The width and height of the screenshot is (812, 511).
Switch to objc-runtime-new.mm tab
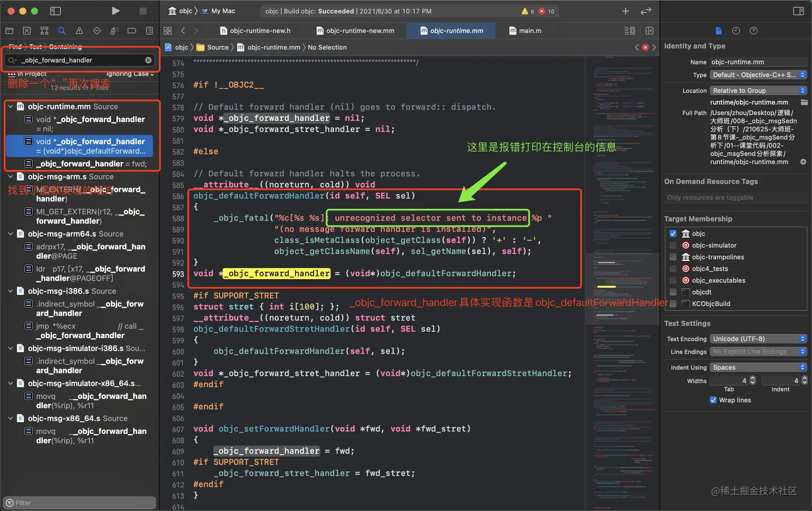tap(355, 31)
